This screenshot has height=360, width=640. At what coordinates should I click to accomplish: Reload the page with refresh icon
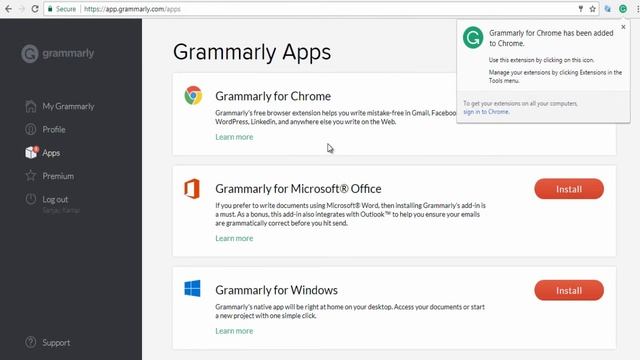(35, 9)
